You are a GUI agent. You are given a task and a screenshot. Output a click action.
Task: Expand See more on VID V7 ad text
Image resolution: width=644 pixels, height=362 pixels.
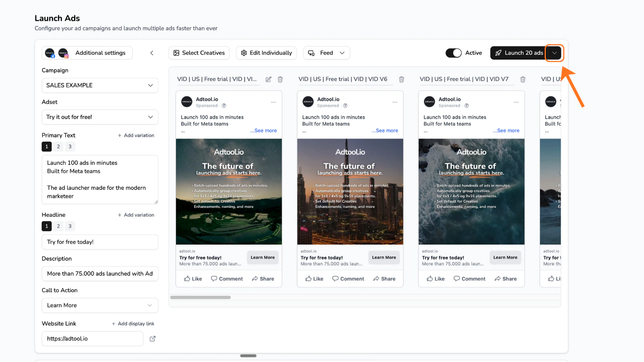pyautogui.click(x=506, y=131)
